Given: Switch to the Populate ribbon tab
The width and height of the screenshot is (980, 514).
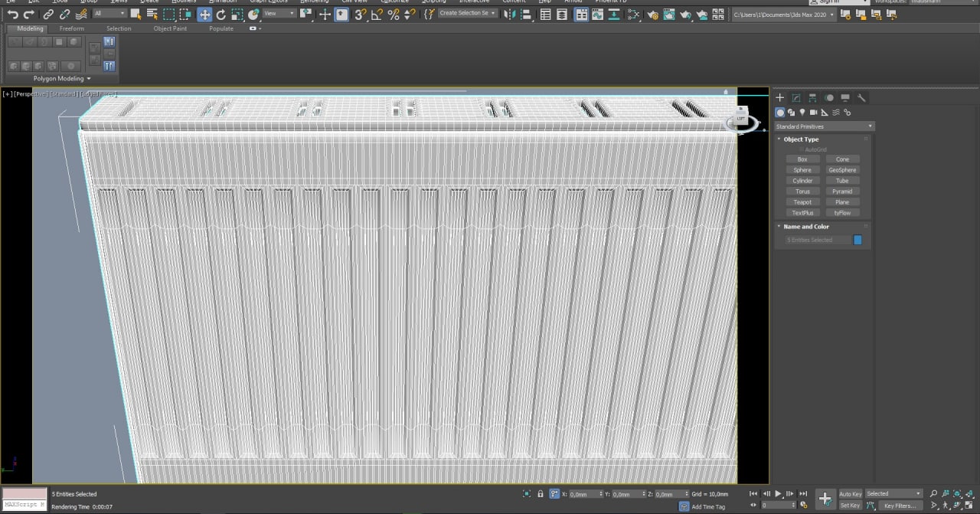Looking at the screenshot, I should [221, 28].
